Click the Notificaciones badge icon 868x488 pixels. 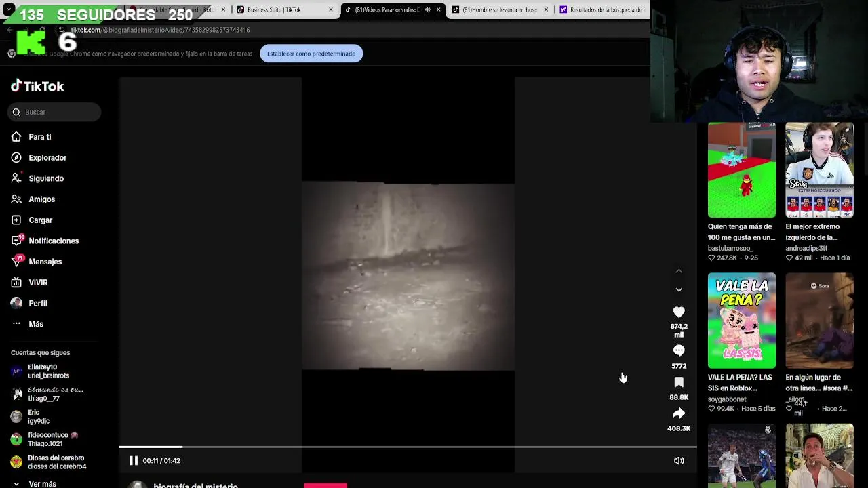(17, 240)
